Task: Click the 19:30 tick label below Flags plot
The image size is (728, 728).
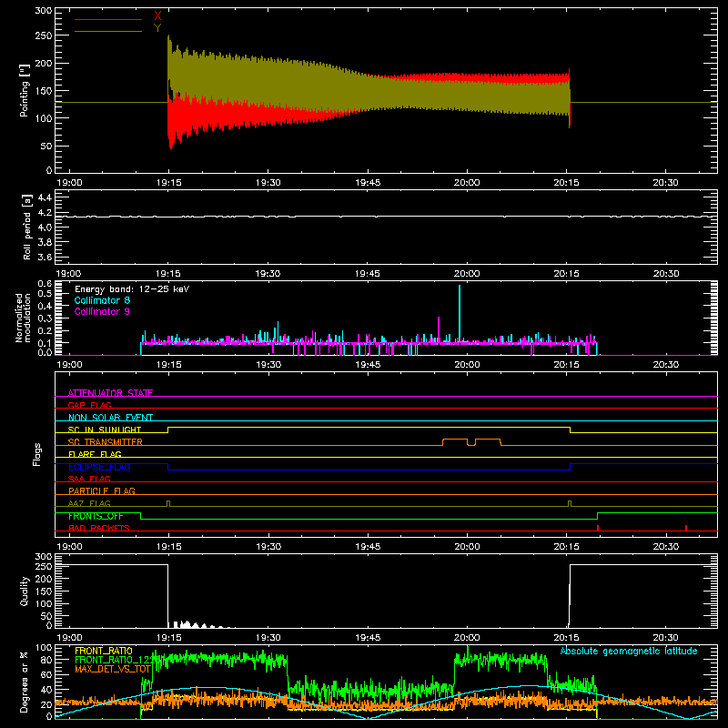Action: point(268,547)
